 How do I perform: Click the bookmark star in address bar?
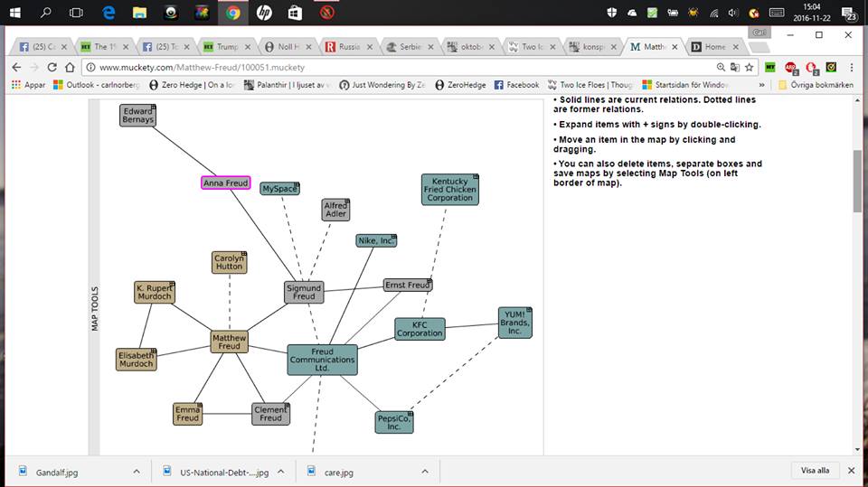749,67
